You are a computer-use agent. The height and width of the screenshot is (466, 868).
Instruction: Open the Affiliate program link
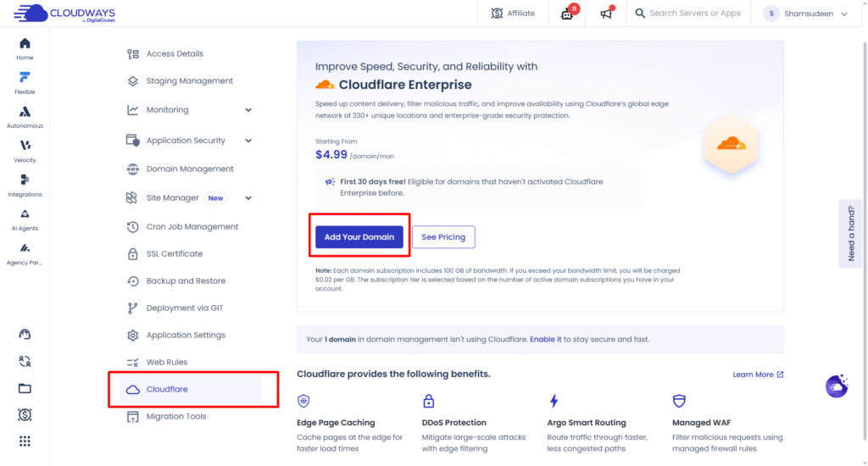513,14
